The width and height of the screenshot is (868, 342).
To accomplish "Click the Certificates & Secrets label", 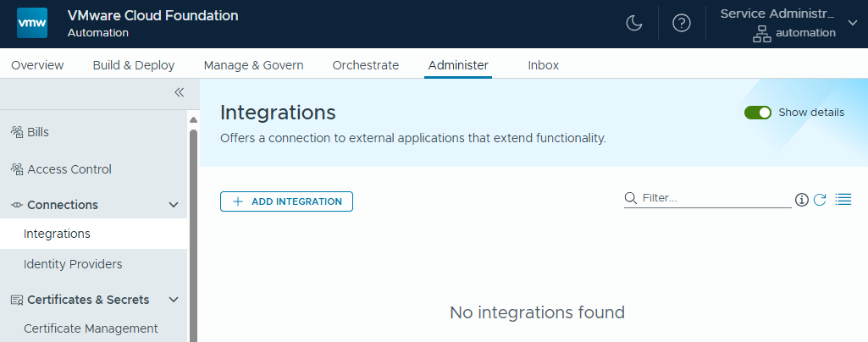I will (88, 300).
